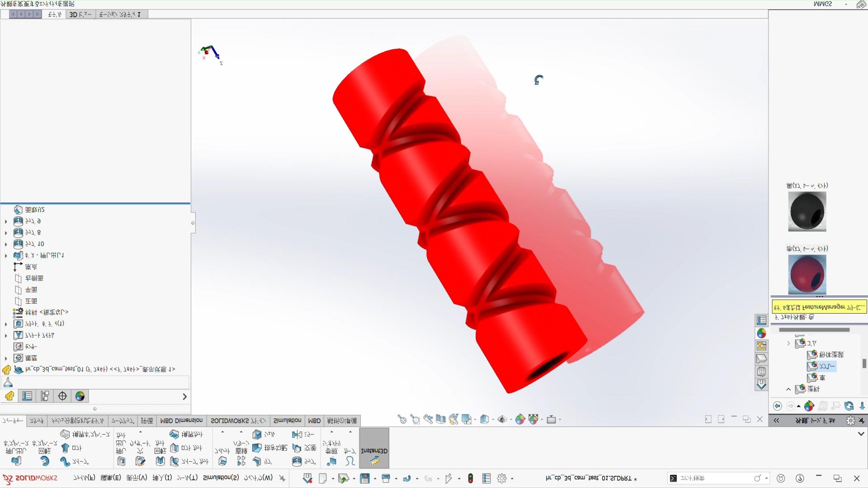Image resolution: width=868 pixels, height=488 pixels.
Task: Select the Lofted Boss/Base tool
Action: 71,448
